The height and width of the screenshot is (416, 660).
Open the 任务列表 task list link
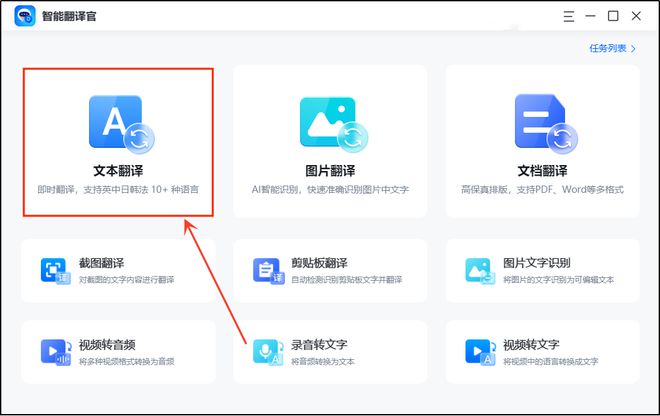click(608, 48)
